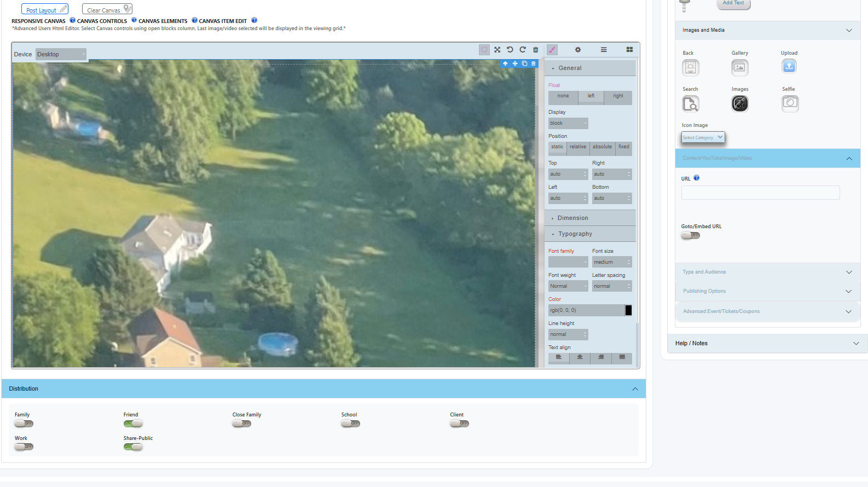Turn off the Share-Public switch

(x=133, y=447)
